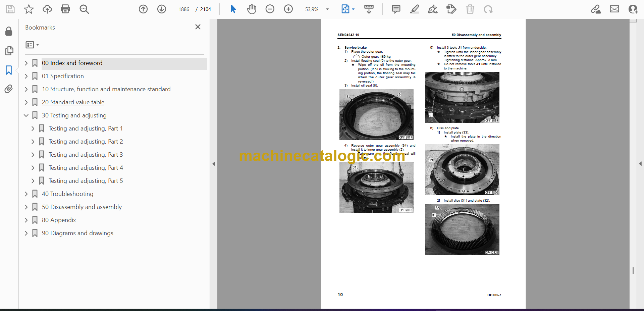Zoom out with minus button
The image size is (644, 311).
(x=270, y=9)
